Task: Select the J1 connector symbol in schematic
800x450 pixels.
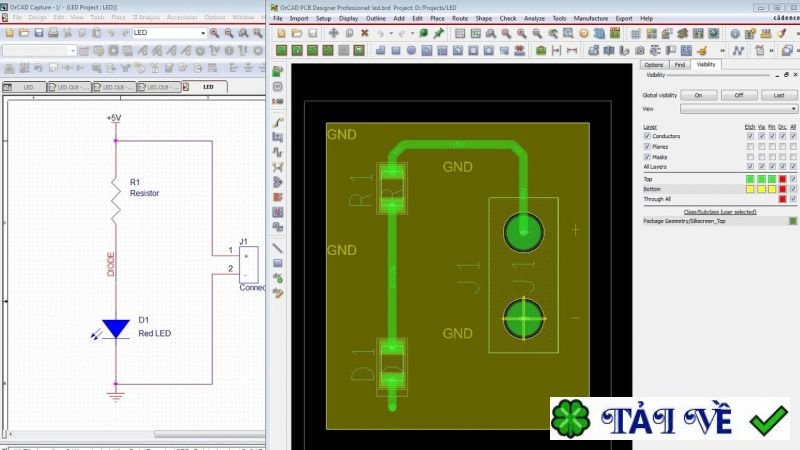Action: [249, 265]
